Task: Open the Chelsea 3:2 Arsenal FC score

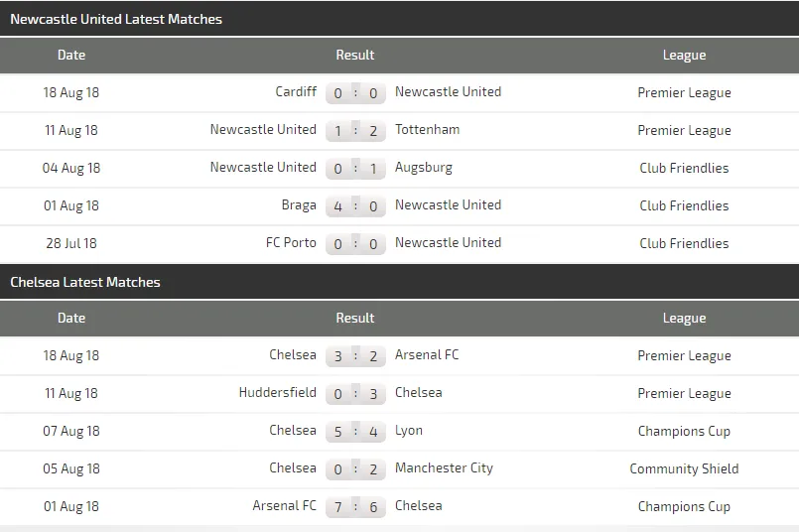Action: tap(355, 356)
